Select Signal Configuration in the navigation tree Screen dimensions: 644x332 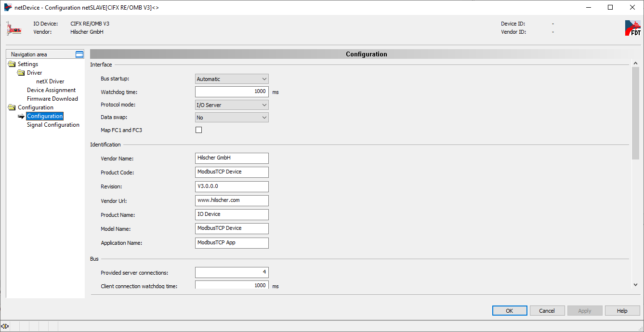click(x=53, y=125)
